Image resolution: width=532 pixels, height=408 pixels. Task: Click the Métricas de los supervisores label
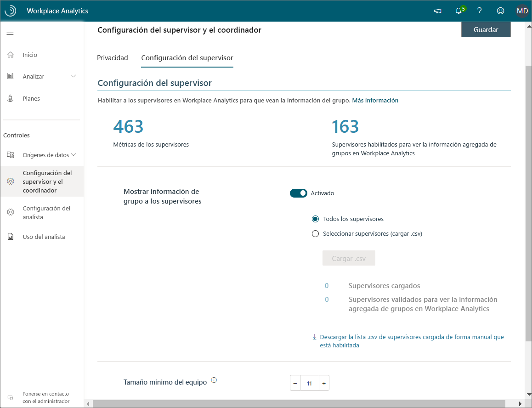151,145
